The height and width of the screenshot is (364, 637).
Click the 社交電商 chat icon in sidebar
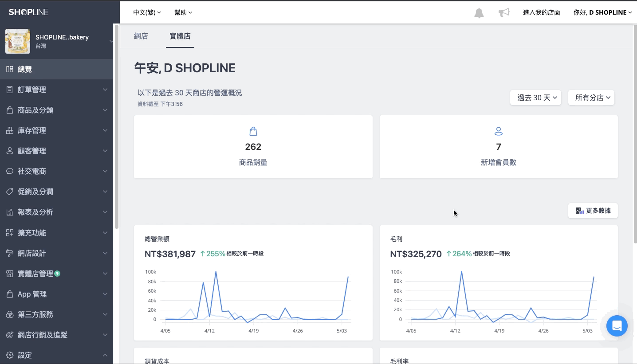coord(10,171)
